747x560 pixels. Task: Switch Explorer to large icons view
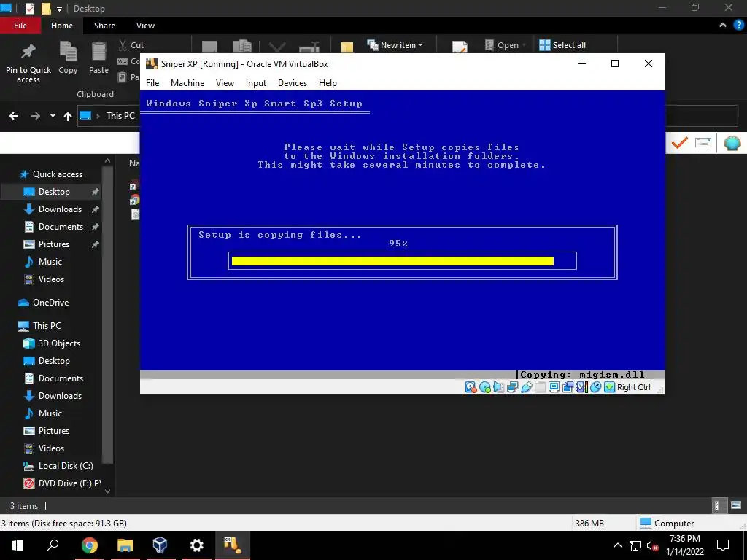[x=736, y=505]
